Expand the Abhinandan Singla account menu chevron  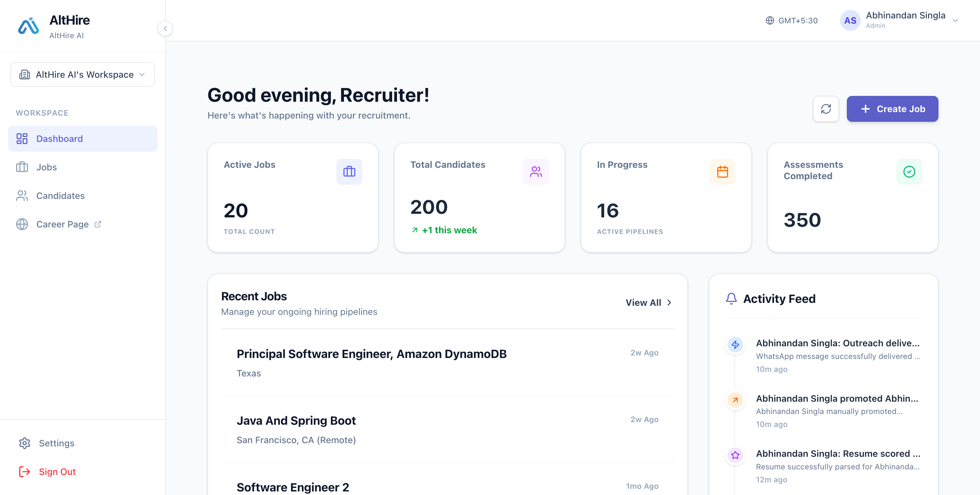(x=955, y=20)
